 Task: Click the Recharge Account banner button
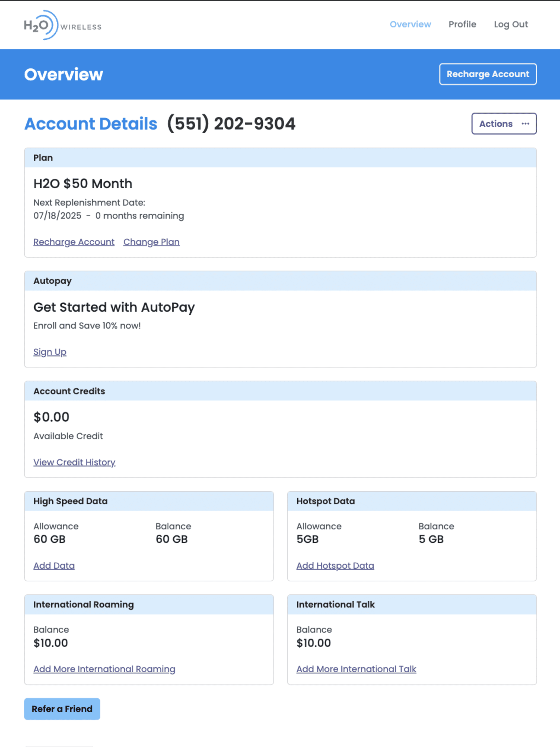coord(488,74)
